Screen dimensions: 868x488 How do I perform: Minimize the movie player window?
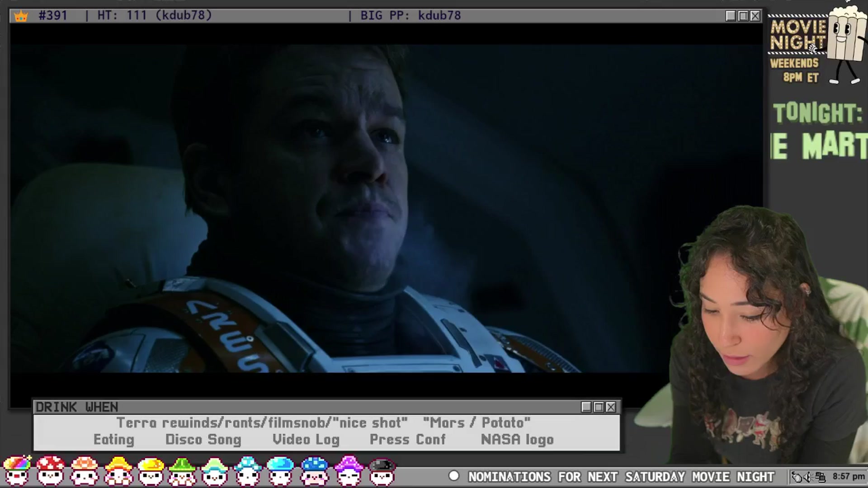[x=731, y=16]
